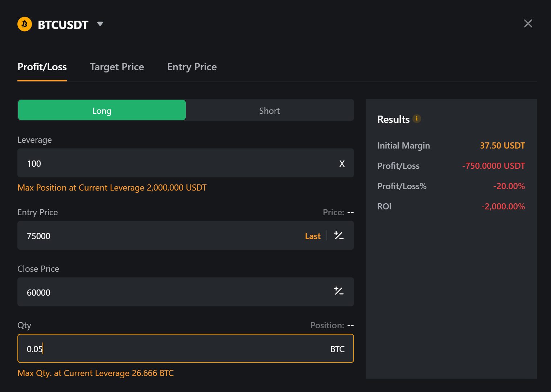Select the Long position toggle

102,110
